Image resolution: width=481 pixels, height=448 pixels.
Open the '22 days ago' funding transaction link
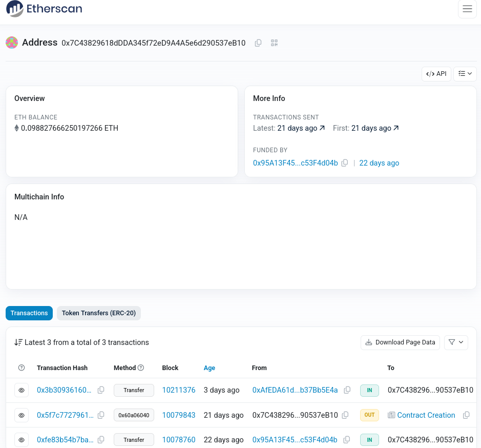(379, 162)
